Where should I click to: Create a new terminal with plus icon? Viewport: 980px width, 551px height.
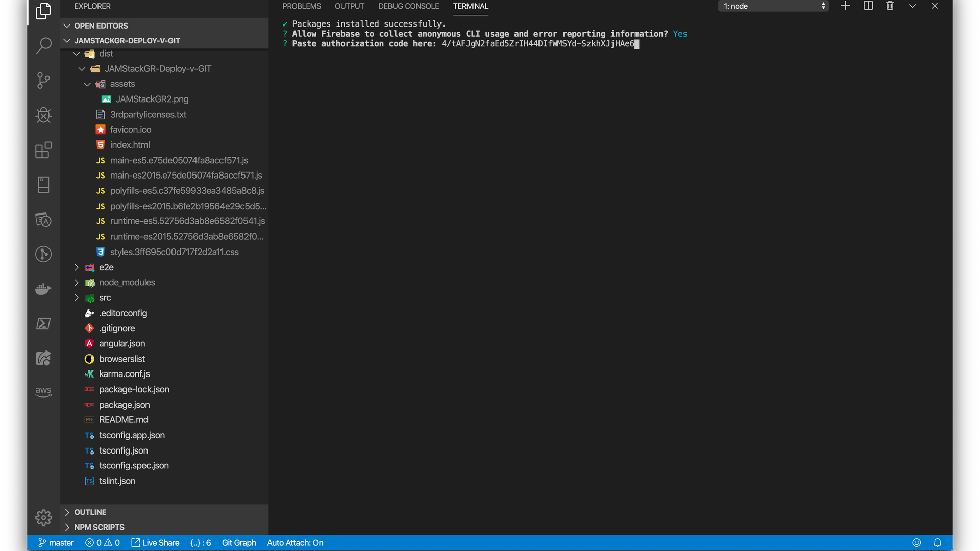click(845, 6)
